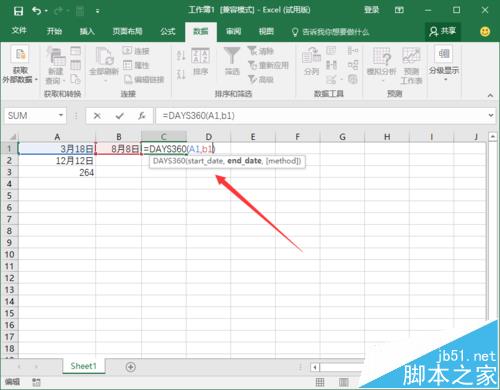Open the Customize Quick Access Toolbar dropdown
Viewport: 500px width, 390px height.
click(97, 12)
